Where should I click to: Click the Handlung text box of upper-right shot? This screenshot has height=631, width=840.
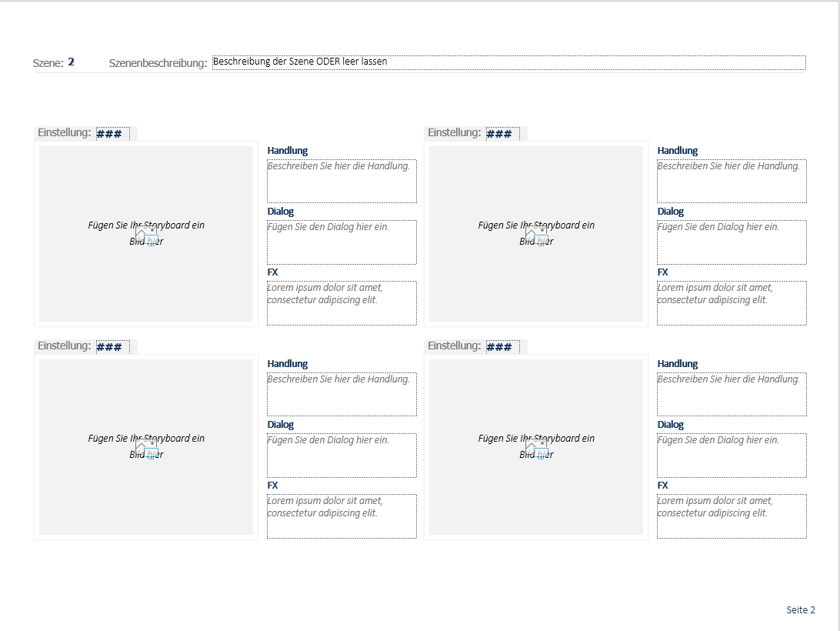[732, 181]
